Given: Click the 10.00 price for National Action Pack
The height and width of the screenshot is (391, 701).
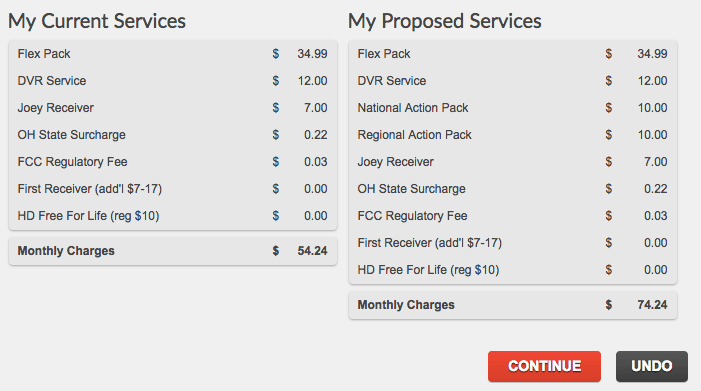Looking at the screenshot, I should 652,108.
